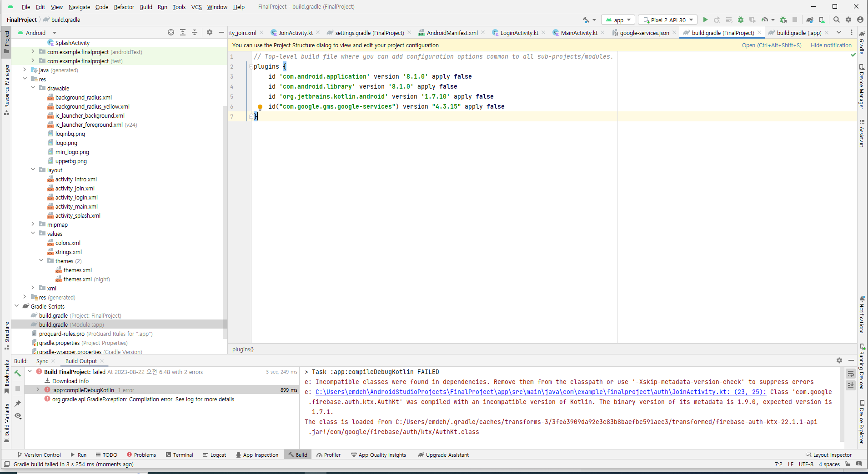Expand all in the Project panel
This screenshot has width=868, height=474.
[x=183, y=32]
